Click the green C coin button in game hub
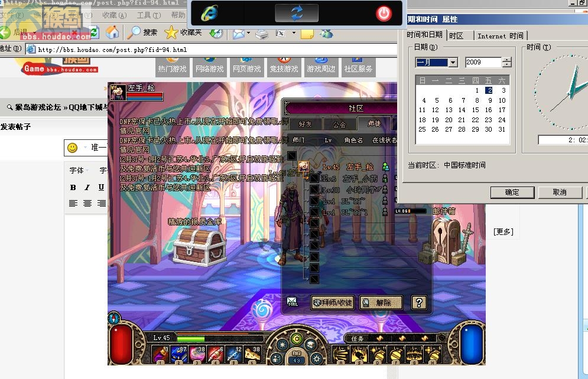Image resolution: width=588 pixels, height=379 pixels. click(297, 339)
